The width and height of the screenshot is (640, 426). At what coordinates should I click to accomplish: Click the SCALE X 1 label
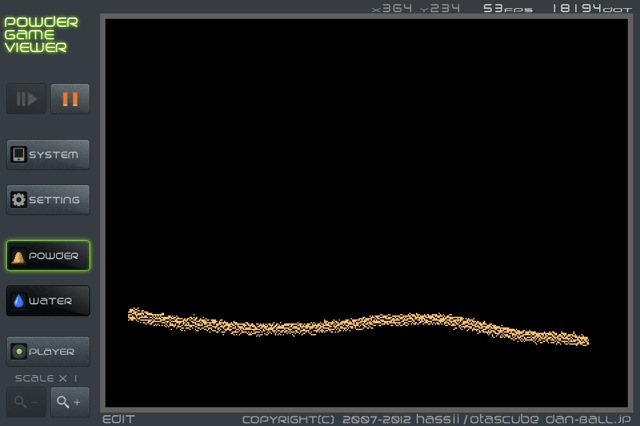pyautogui.click(x=46, y=378)
